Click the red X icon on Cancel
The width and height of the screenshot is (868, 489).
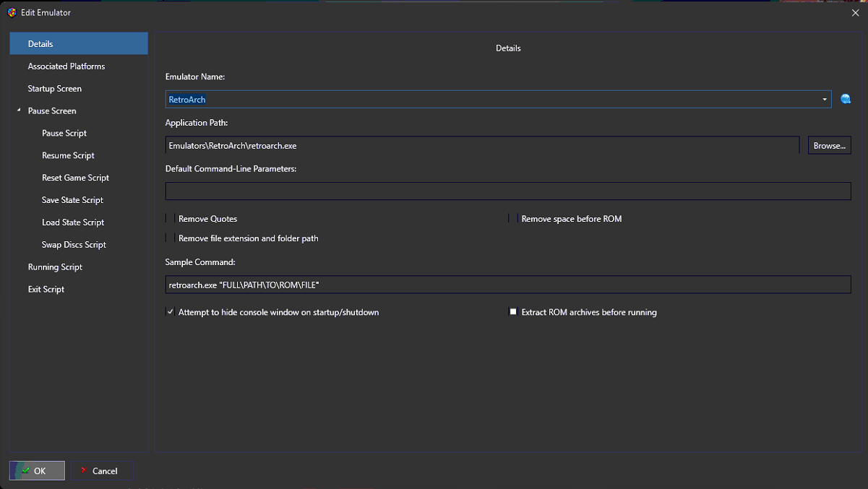[84, 471]
